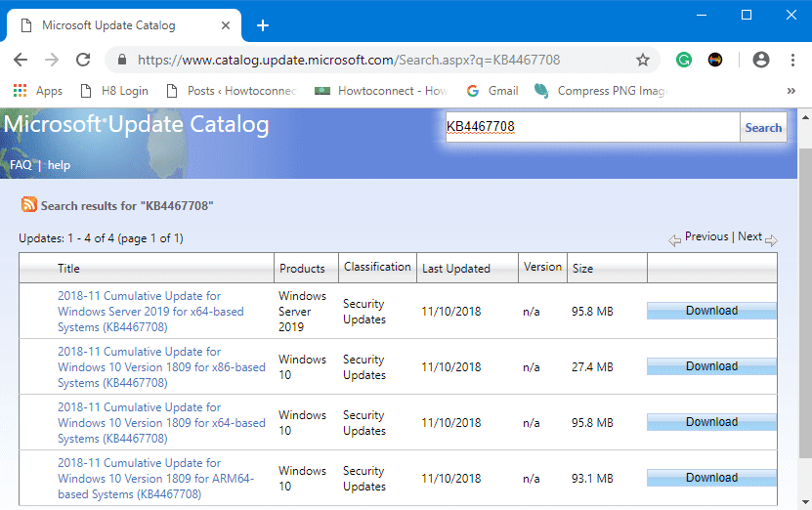Download the Windows Server 2019 update

click(711, 311)
